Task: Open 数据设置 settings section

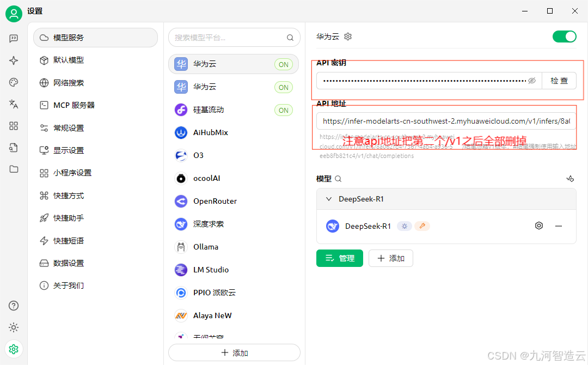Action: [x=95, y=263]
